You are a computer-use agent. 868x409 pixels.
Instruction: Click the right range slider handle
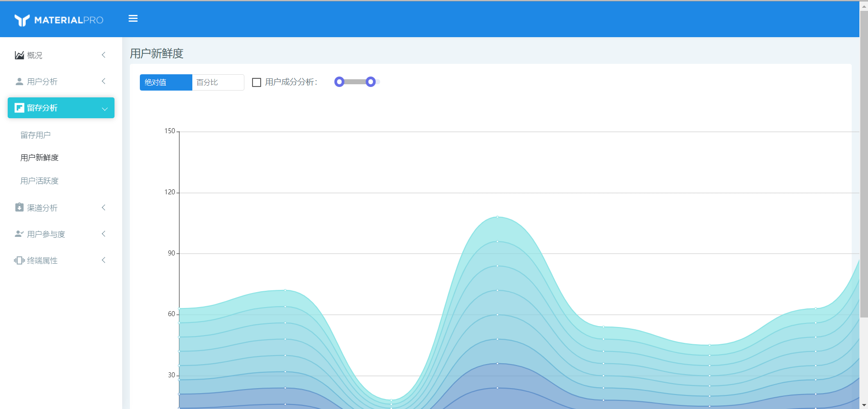coord(371,82)
